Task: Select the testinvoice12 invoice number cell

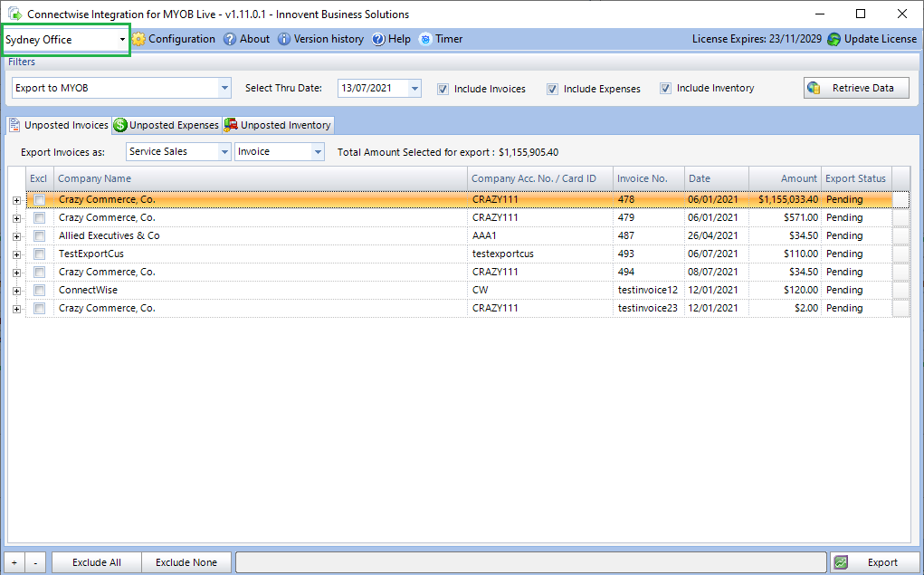Action: point(649,290)
